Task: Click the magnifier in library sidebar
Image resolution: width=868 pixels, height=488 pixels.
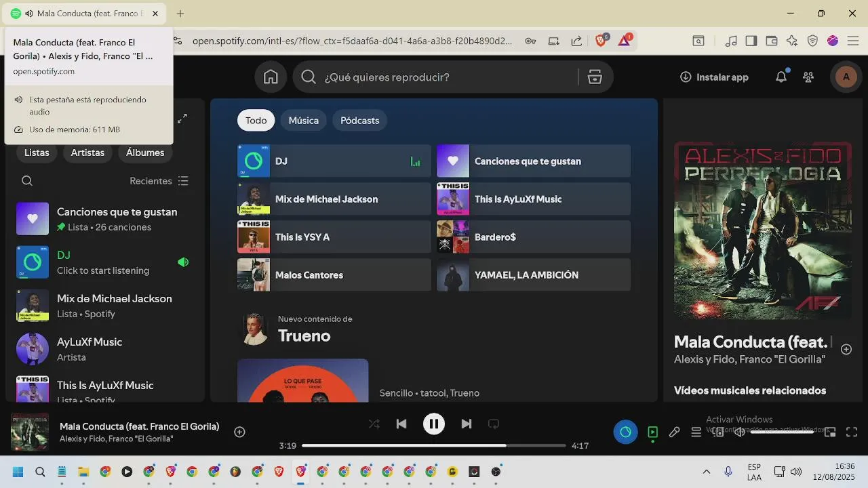Action: (27, 181)
